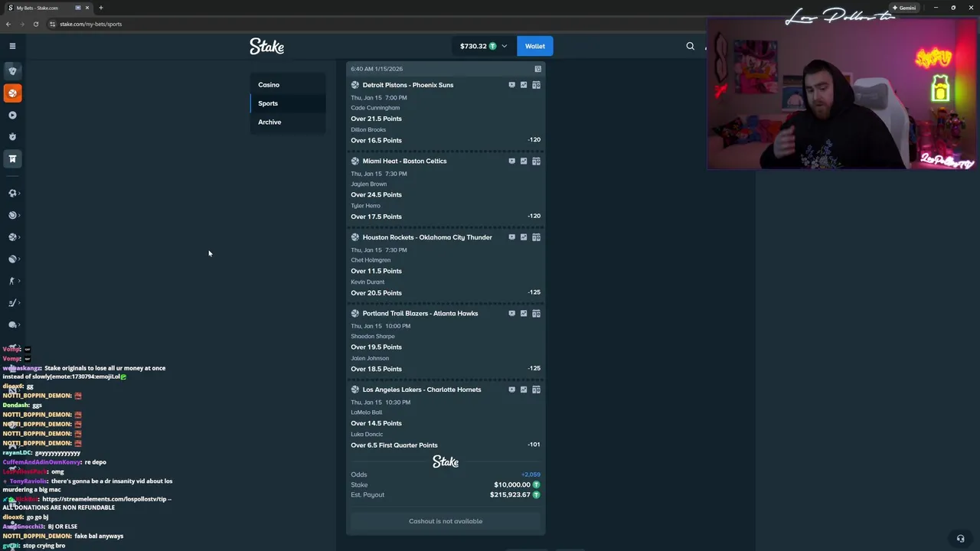Open the $730.32 balance currency dropdown
The width and height of the screenshot is (980, 551).
[483, 46]
